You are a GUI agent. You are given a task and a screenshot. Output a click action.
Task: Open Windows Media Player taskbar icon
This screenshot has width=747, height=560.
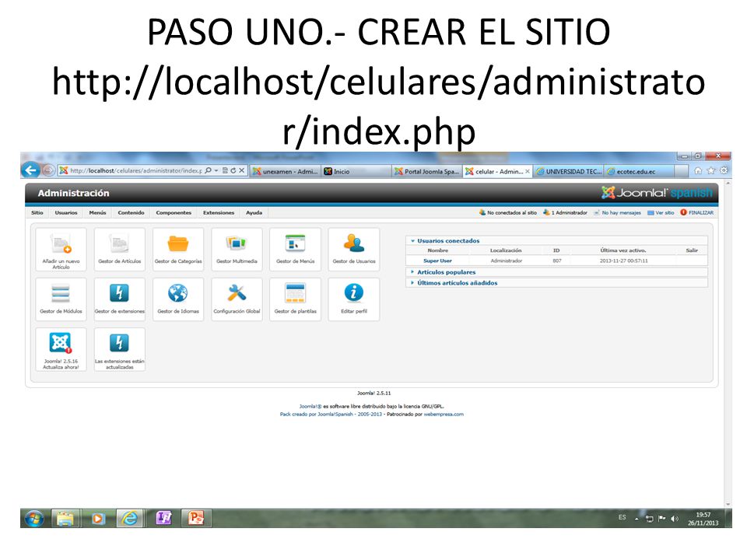point(98,518)
